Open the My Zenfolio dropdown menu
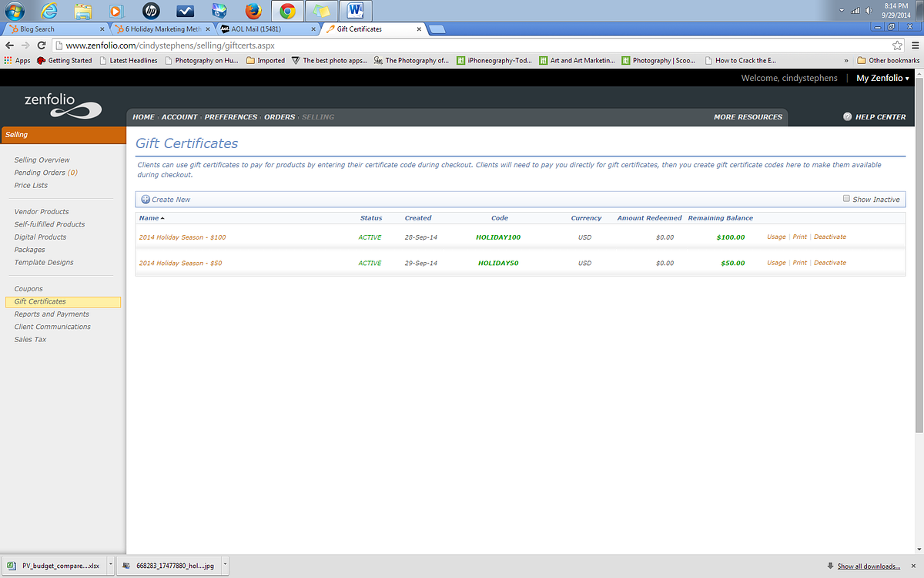Image resolution: width=924 pixels, height=578 pixels. [881, 78]
